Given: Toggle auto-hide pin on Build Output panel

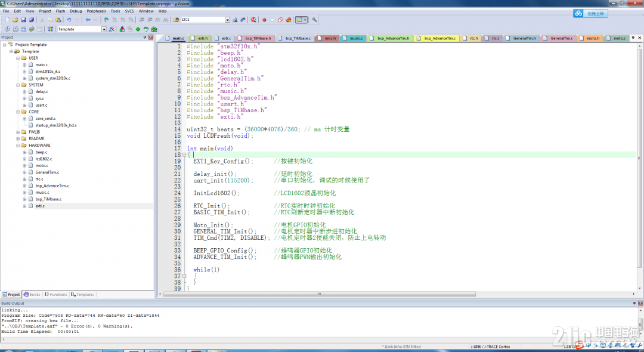Looking at the screenshot, I should pyautogui.click(x=634, y=303).
